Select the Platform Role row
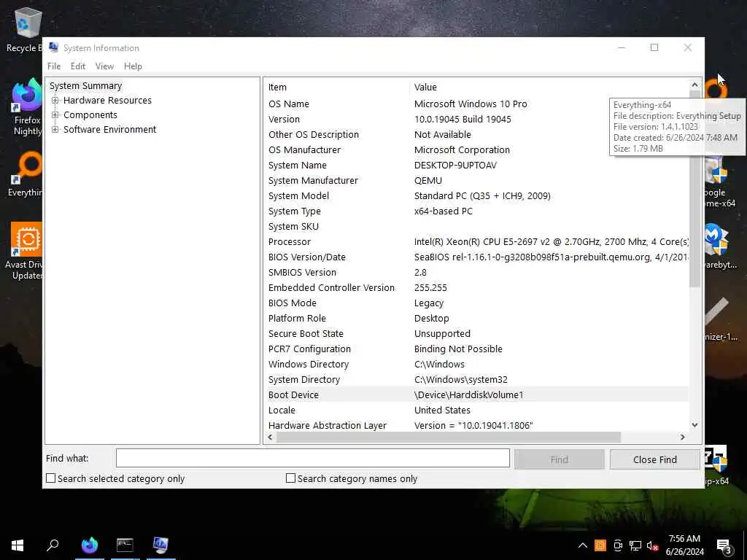Screen dimensions: 747x560 pos(476,318)
